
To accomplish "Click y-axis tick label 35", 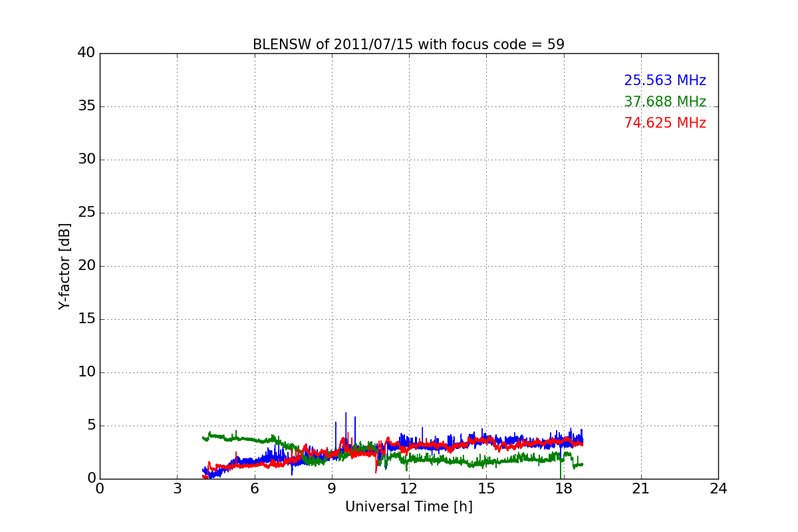I will coord(86,106).
